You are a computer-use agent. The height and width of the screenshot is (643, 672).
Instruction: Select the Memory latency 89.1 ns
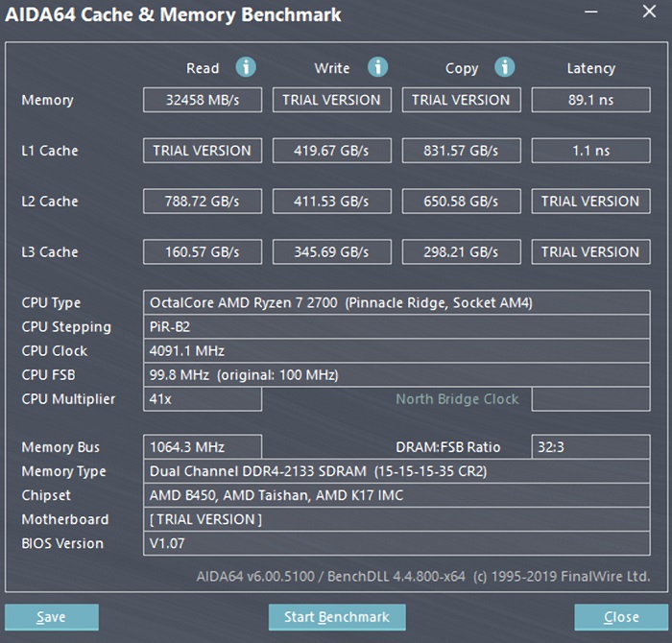pyautogui.click(x=591, y=100)
